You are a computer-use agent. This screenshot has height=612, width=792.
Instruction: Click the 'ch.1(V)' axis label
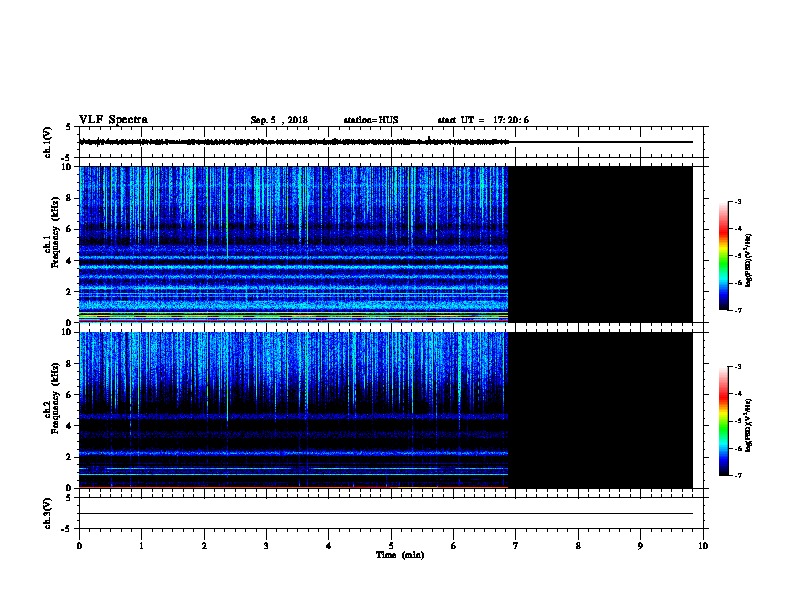tap(47, 142)
